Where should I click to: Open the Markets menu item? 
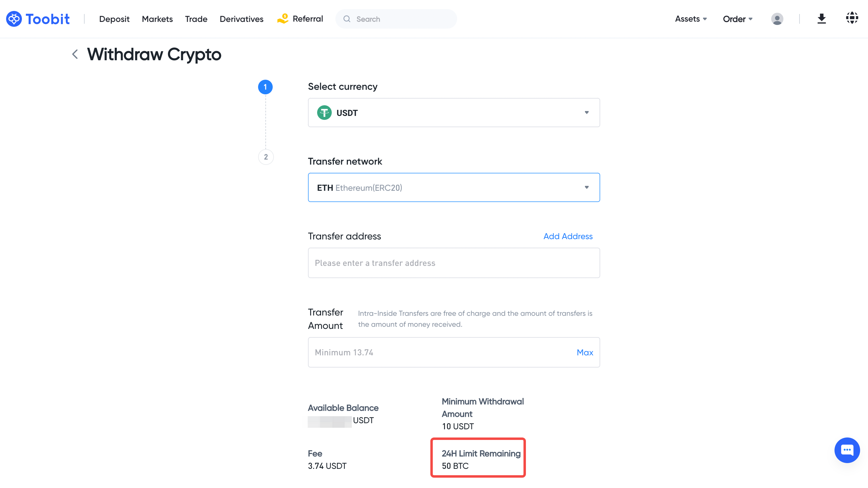click(157, 19)
